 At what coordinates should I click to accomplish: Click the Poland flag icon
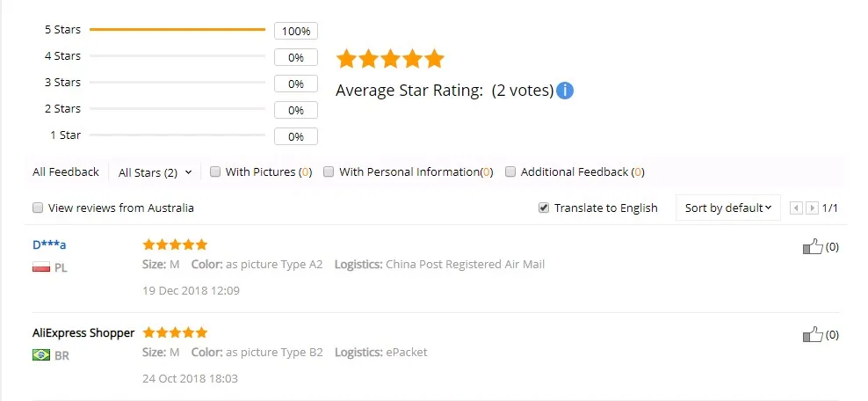pos(40,267)
